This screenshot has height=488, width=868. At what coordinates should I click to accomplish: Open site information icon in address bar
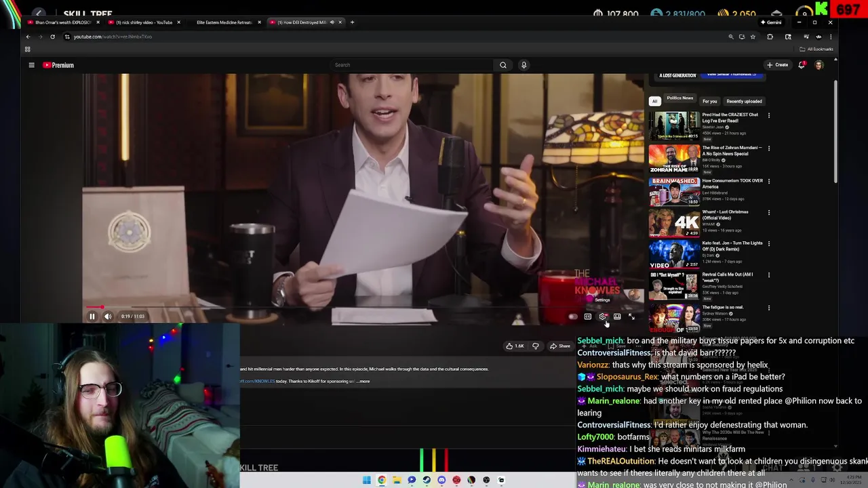(66, 37)
